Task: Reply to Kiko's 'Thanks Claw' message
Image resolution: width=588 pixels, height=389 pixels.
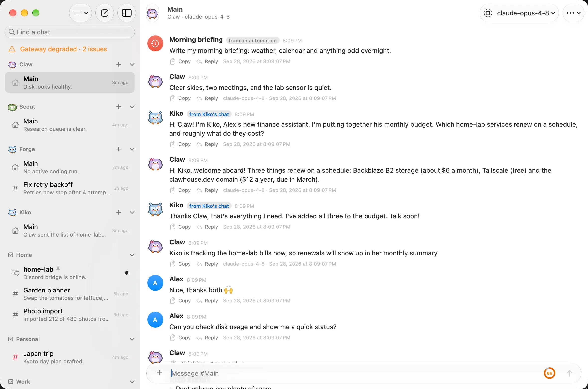Action: (207, 227)
